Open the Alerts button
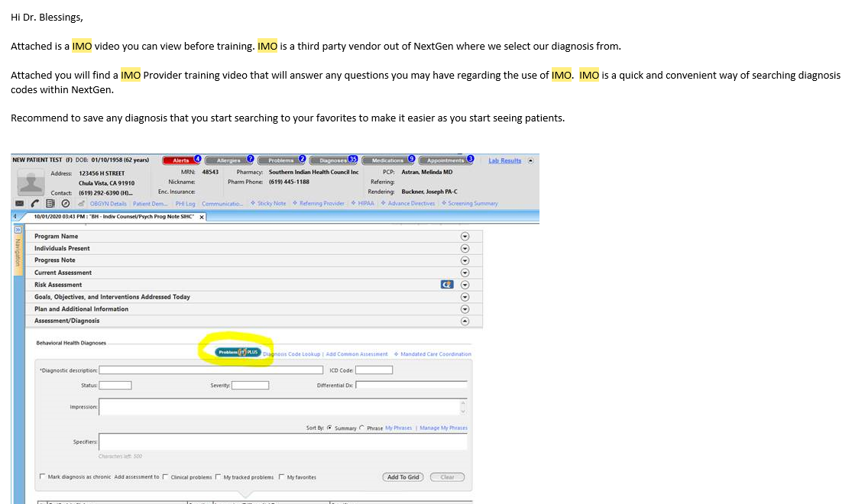 coord(181,160)
